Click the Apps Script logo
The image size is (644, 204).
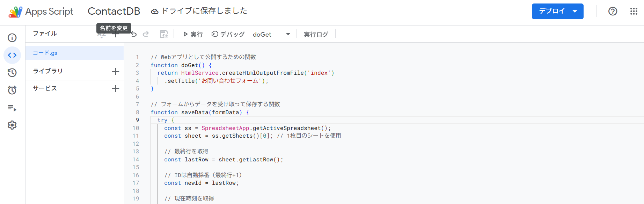tap(15, 12)
